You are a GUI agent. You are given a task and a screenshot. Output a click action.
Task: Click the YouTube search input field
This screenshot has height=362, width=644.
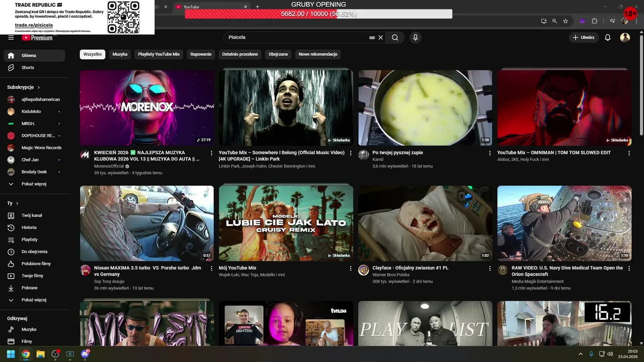coord(297,37)
